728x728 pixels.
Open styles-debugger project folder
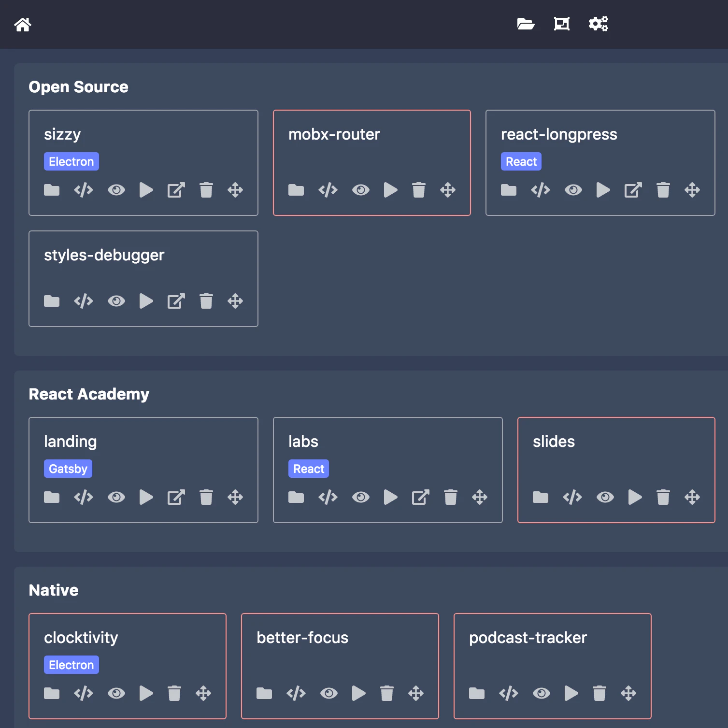pyautogui.click(x=52, y=301)
